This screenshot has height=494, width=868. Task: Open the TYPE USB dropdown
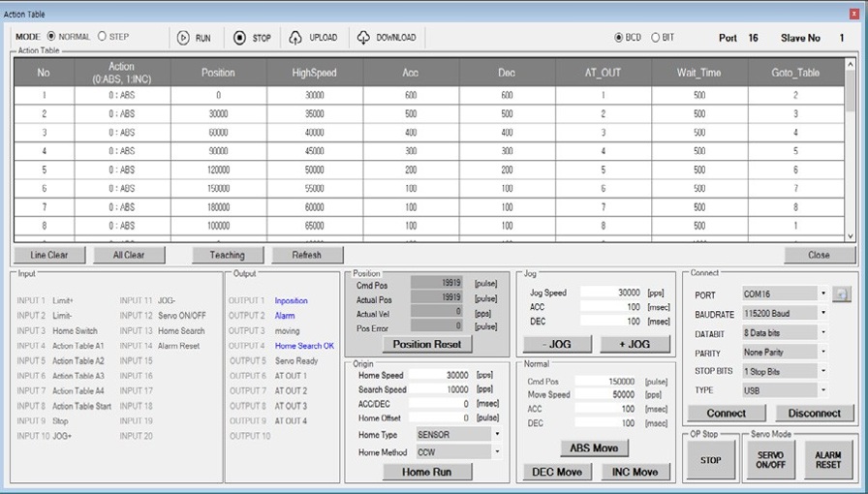[x=823, y=390]
